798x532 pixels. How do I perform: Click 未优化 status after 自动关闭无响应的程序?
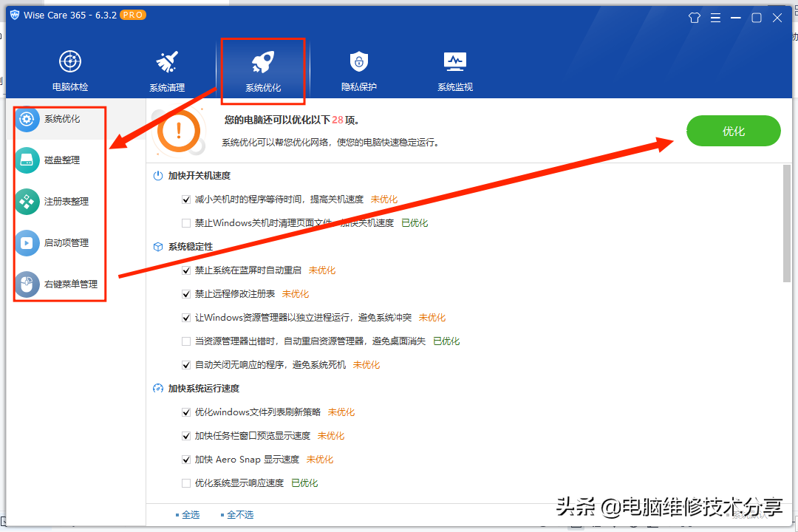[x=366, y=365]
